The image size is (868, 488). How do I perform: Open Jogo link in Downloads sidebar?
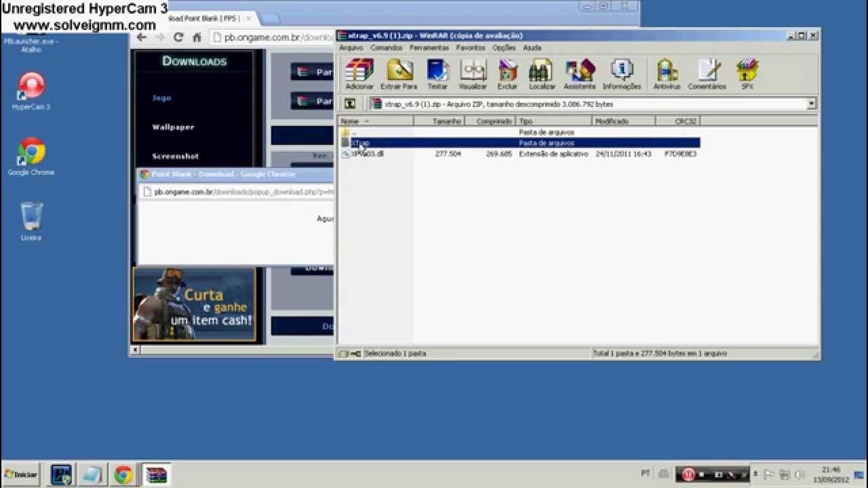tap(161, 98)
